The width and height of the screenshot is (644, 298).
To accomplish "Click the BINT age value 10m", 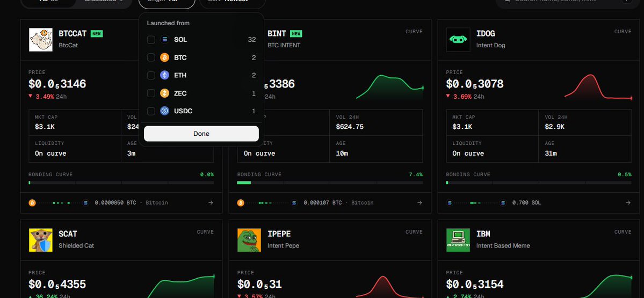I will (x=342, y=154).
